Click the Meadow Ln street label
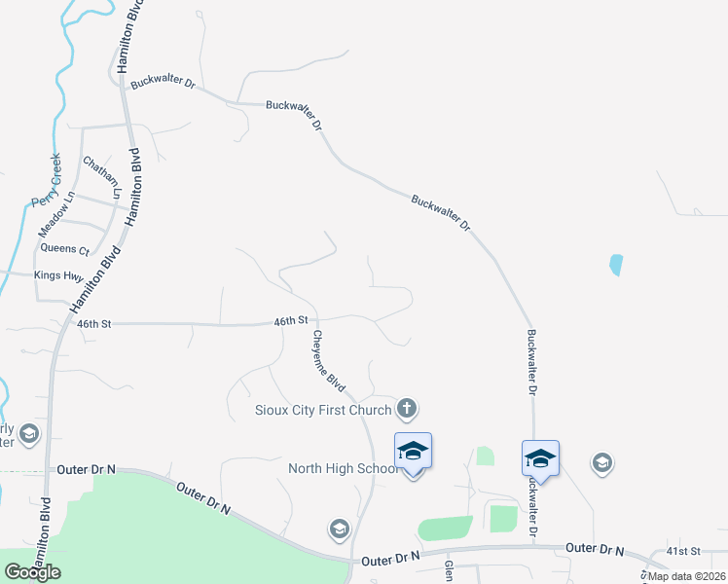728x584 pixels. tap(56, 214)
